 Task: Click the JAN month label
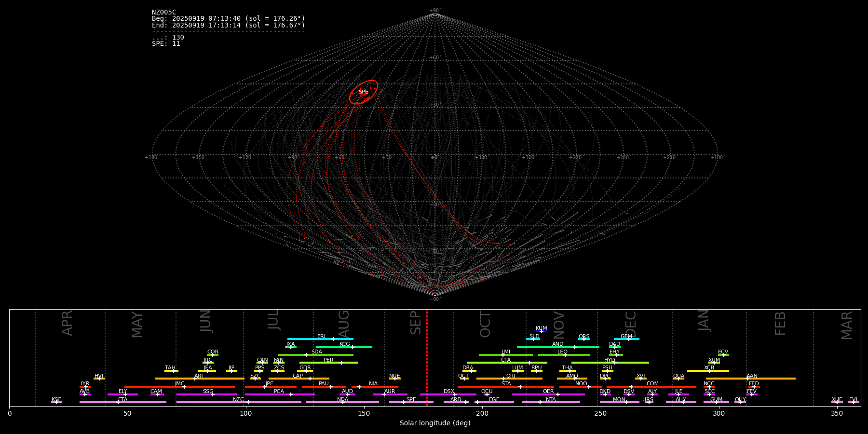pyautogui.click(x=704, y=321)
